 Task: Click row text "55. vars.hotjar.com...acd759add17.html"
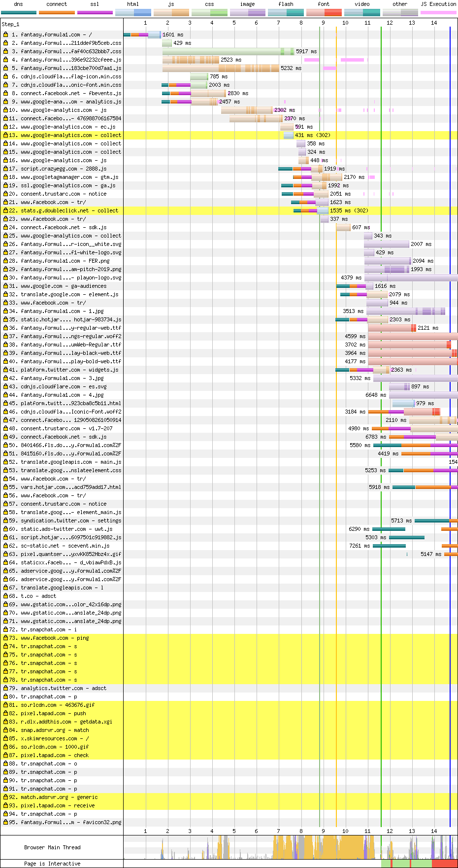click(x=65, y=487)
